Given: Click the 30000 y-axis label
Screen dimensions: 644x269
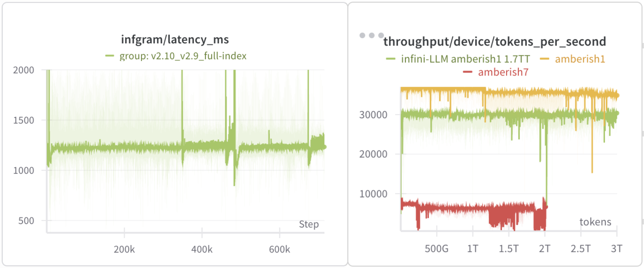Looking at the screenshot, I should pos(373,115).
